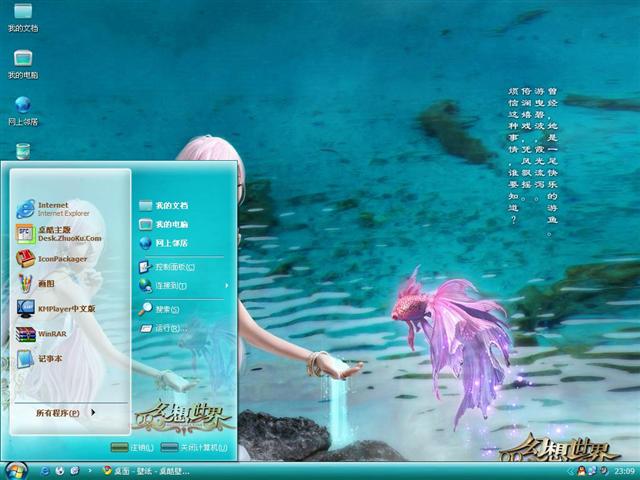Click tray icon beside the clock
This screenshot has width=640, height=480.
coord(604,471)
